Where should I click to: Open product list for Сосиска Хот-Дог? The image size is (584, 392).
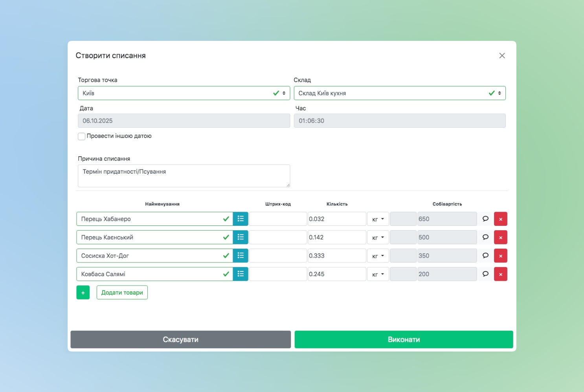tap(241, 256)
